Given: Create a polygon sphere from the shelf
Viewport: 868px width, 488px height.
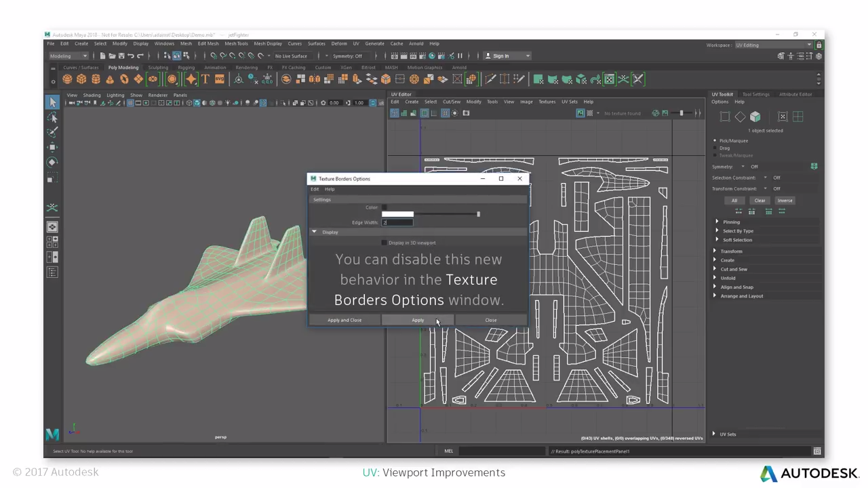Looking at the screenshot, I should tap(67, 79).
